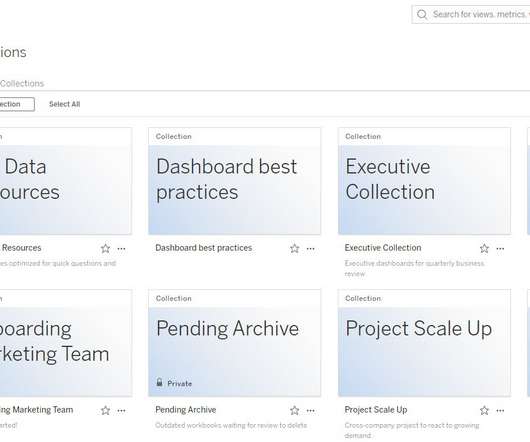This screenshot has height=442, width=530.
Task: Open the Pending Archive thumbnail
Action: 235,343
